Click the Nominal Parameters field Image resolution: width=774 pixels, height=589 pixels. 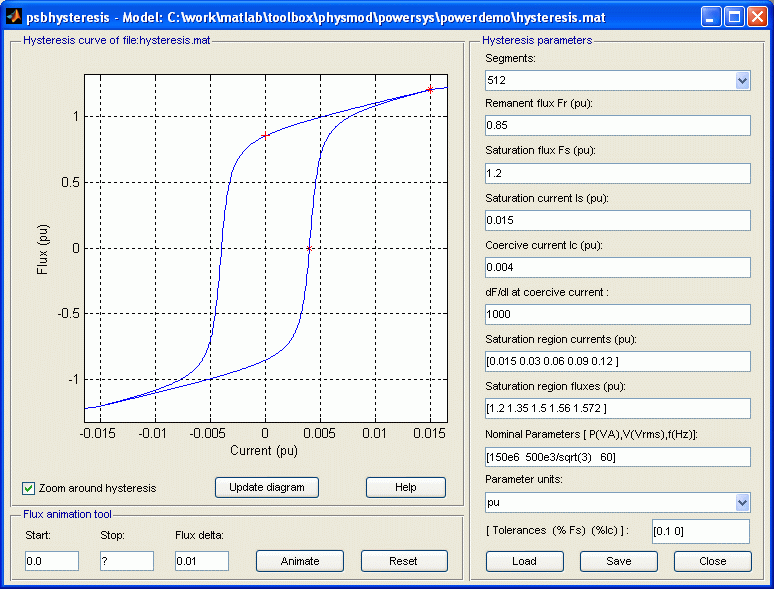pos(618,457)
